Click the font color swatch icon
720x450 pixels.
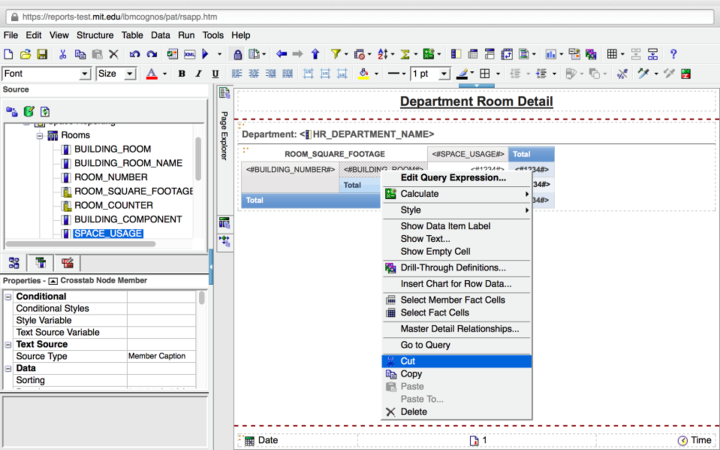[x=152, y=74]
